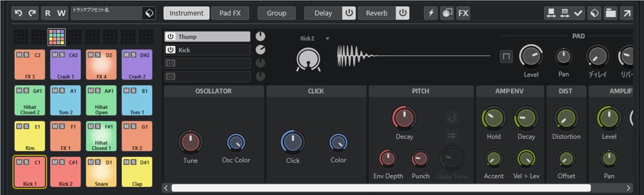Click the FX button in the toolbar
644x195 pixels.
463,13
